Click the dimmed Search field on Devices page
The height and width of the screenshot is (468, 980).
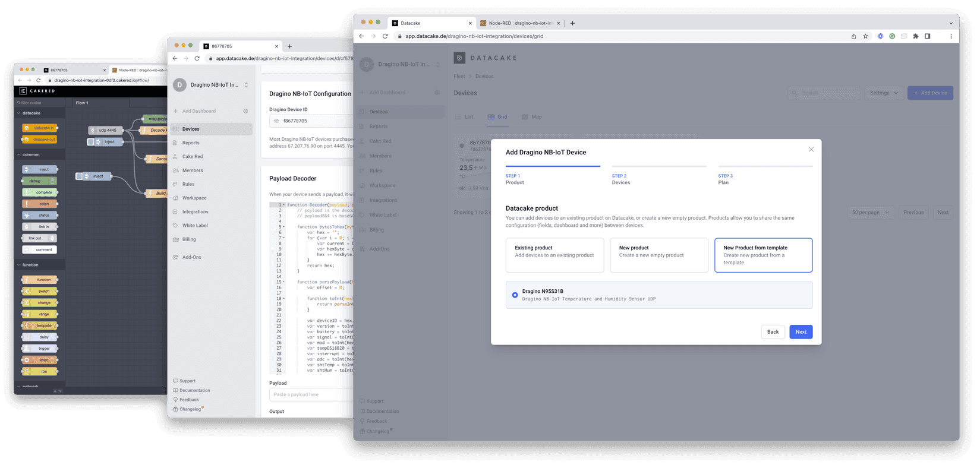[x=824, y=93]
